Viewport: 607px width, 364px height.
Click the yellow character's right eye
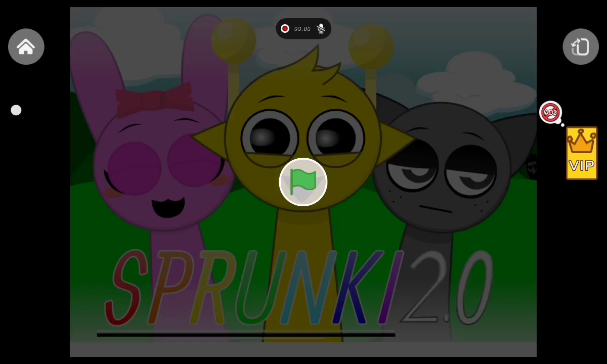click(x=335, y=136)
